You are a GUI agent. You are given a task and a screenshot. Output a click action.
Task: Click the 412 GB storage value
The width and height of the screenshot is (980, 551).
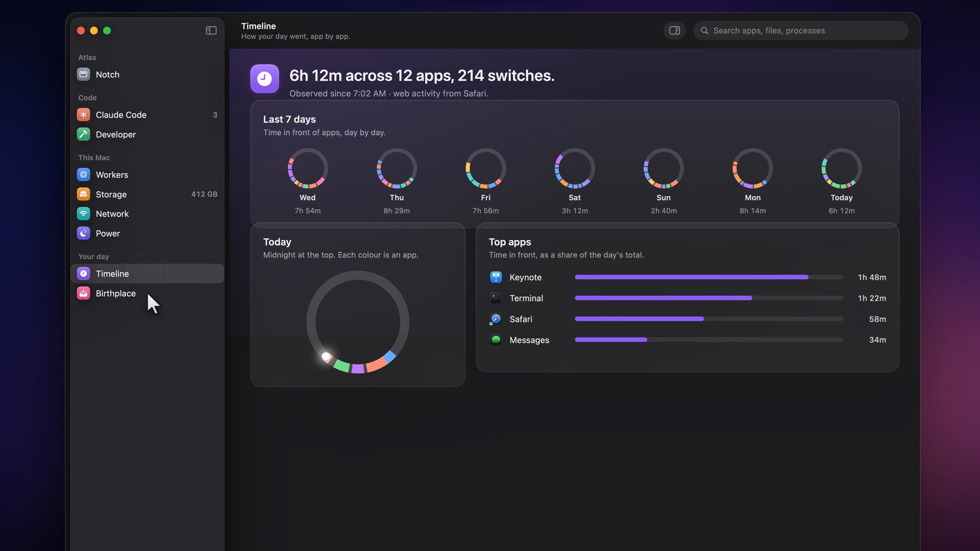pyautogui.click(x=204, y=194)
